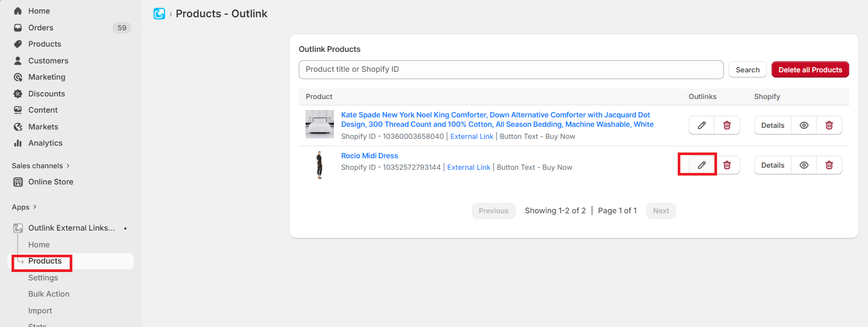Click the 59 orders count badge
This screenshot has width=868, height=327.
click(x=122, y=28)
